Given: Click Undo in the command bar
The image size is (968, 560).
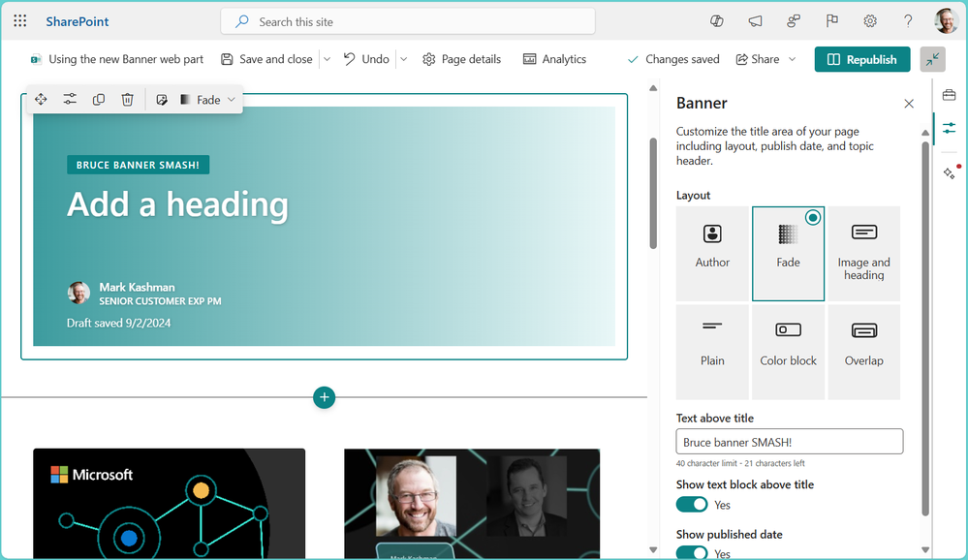Looking at the screenshot, I should 366,59.
